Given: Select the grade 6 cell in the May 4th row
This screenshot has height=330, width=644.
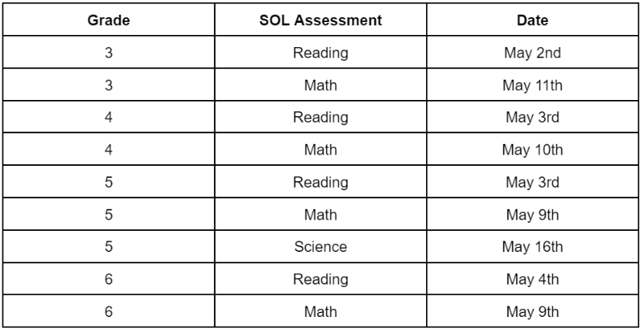Looking at the screenshot, I should point(109,280).
